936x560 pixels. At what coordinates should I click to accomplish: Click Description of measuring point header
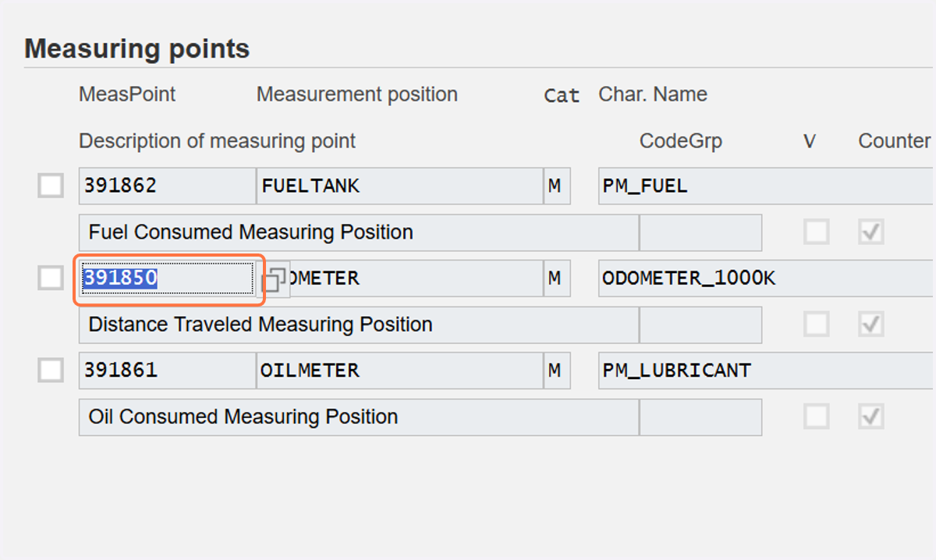point(218,141)
